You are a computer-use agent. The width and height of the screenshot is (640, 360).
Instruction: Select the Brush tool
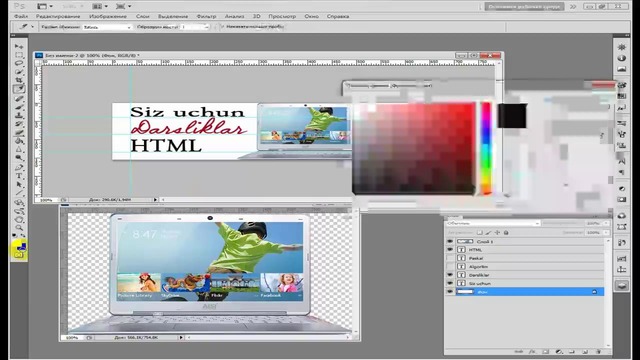pos(19,107)
